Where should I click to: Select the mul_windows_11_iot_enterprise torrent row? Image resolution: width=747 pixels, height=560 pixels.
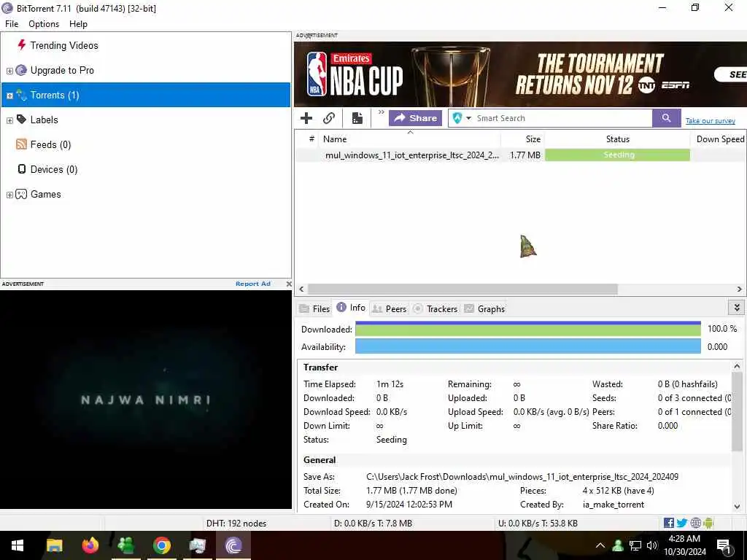(520, 155)
